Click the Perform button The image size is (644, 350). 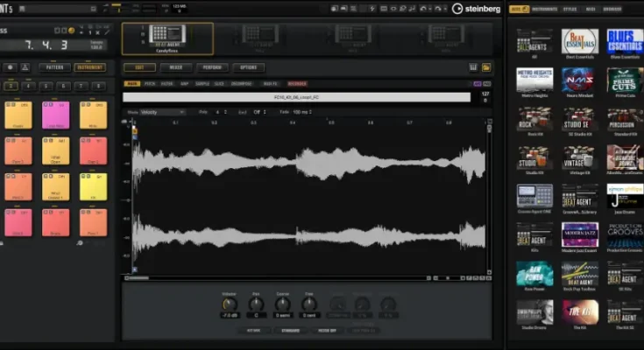(211, 67)
